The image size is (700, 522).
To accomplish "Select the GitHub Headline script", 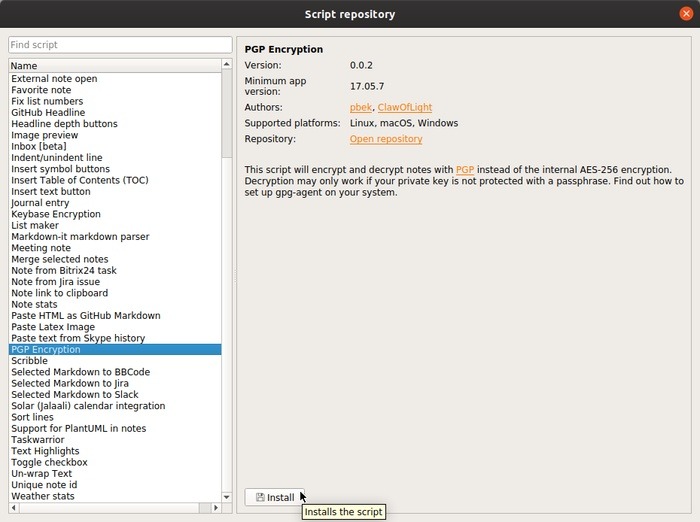I will point(115,113).
